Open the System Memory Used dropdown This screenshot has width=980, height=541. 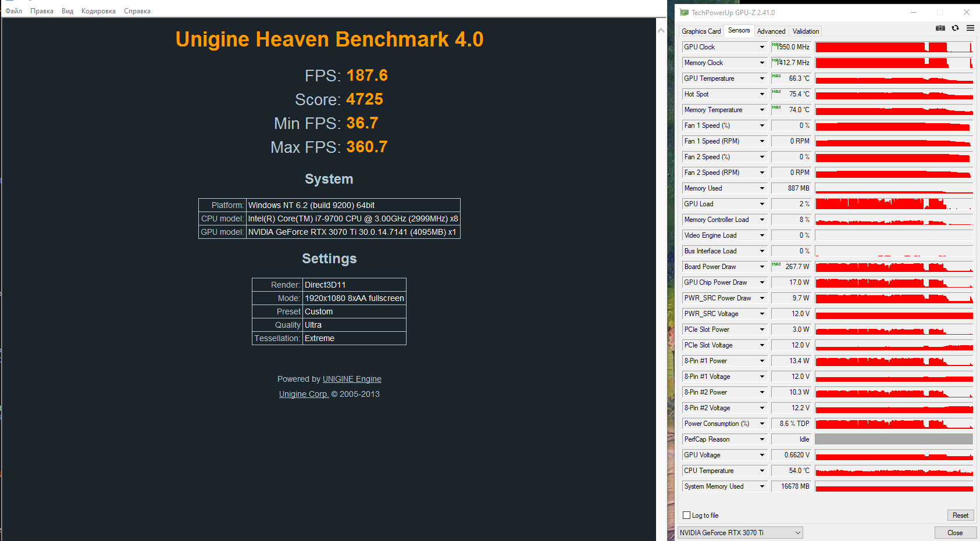(x=762, y=486)
